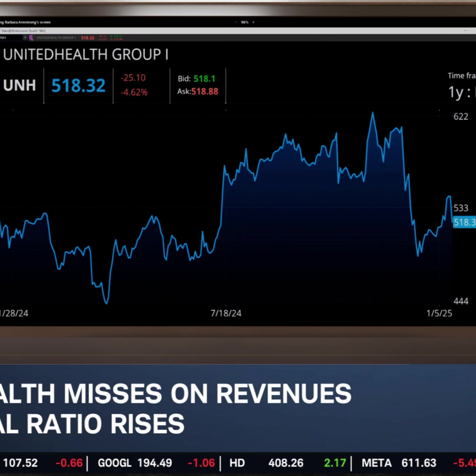Click the 533 price axis label
Image resolution: width=476 pixels, height=476 pixels.
[461, 208]
